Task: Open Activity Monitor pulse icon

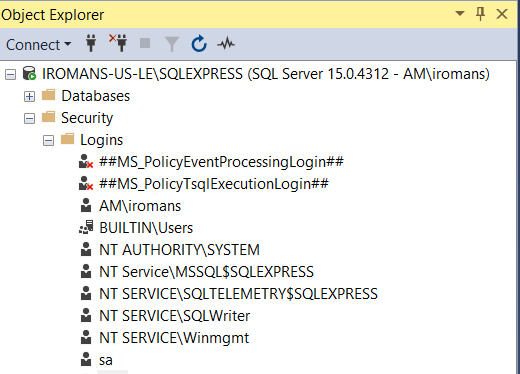Action: pos(226,44)
